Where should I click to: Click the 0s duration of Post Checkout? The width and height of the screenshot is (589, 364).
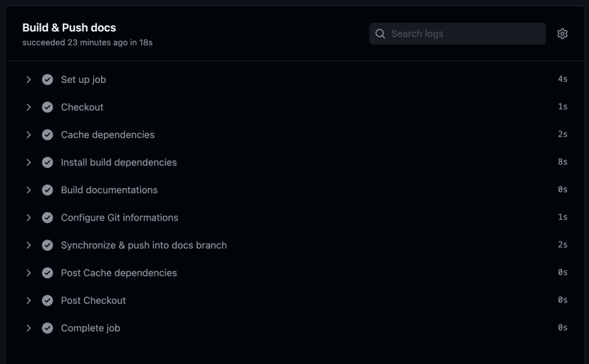pos(562,300)
